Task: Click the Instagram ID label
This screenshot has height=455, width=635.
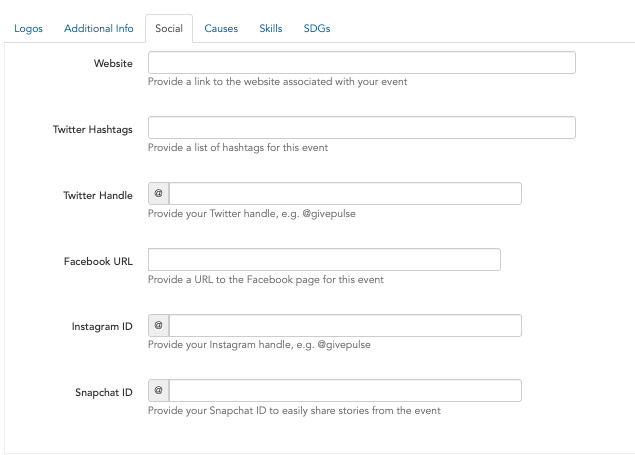Action: point(102,327)
